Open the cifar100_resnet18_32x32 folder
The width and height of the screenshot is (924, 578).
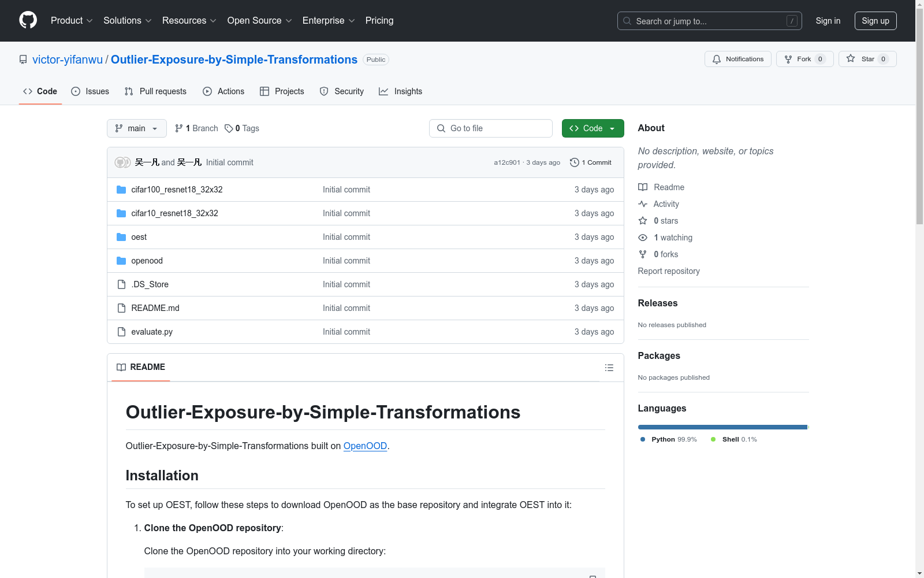[x=177, y=190]
